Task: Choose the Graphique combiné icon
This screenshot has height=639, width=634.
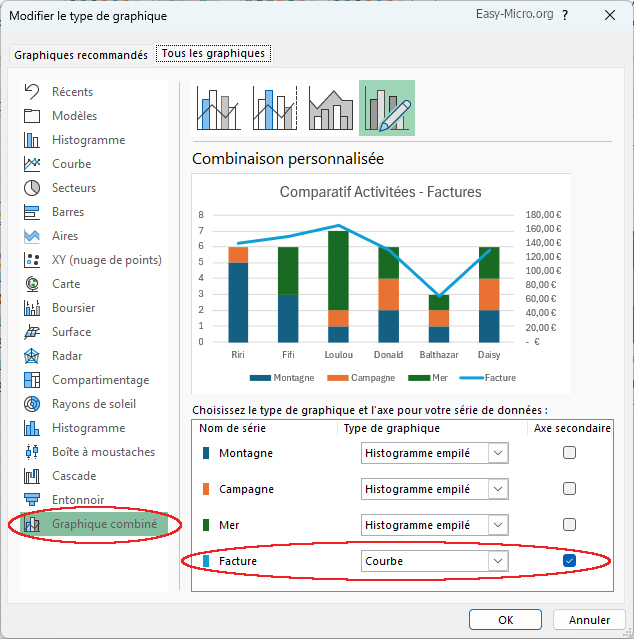Action: point(32,524)
